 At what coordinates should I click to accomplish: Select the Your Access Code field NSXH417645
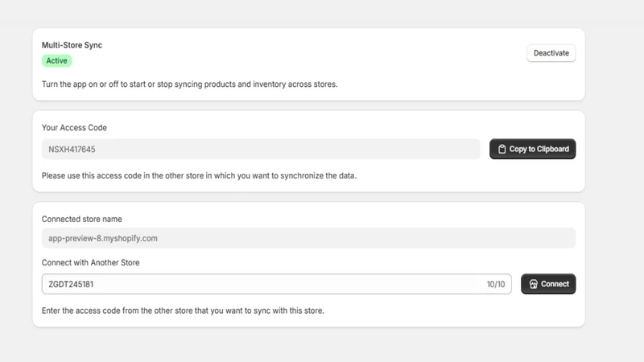(x=261, y=149)
